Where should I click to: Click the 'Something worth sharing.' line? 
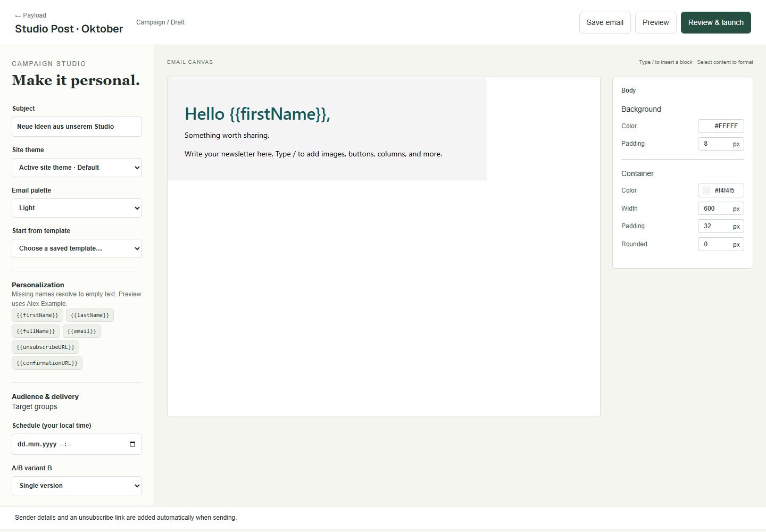coord(227,136)
